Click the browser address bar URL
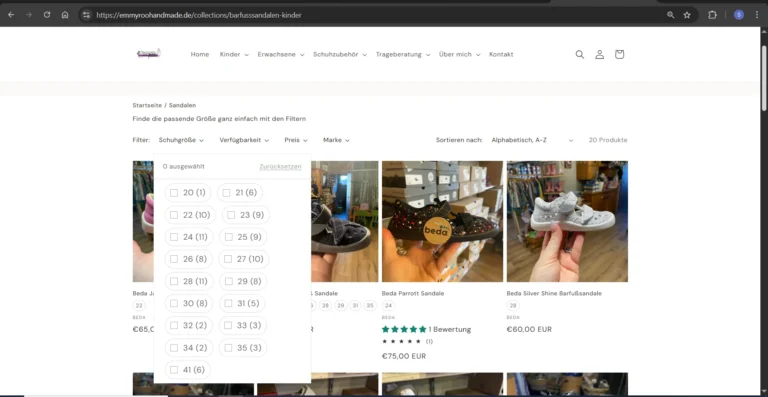The width and height of the screenshot is (768, 397). click(198, 15)
